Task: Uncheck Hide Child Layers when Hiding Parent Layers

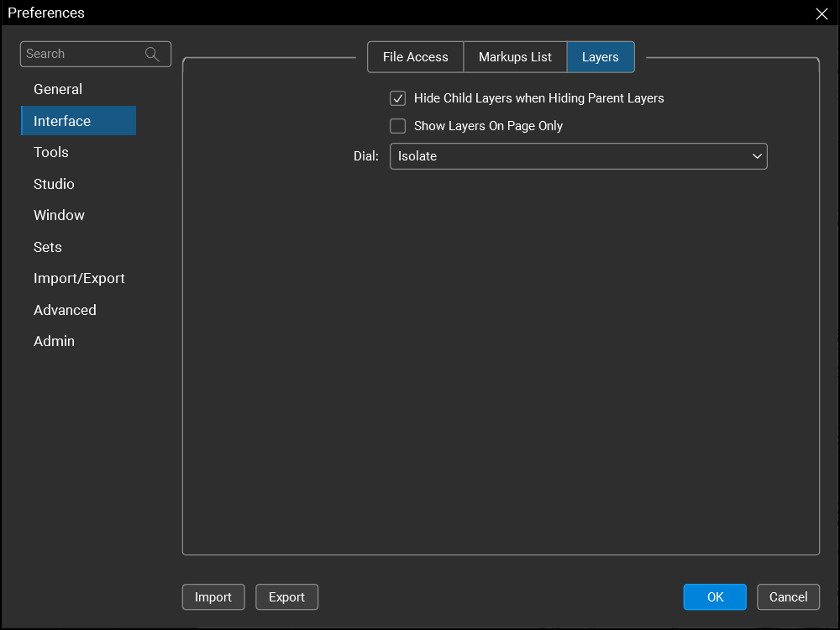Action: click(398, 98)
